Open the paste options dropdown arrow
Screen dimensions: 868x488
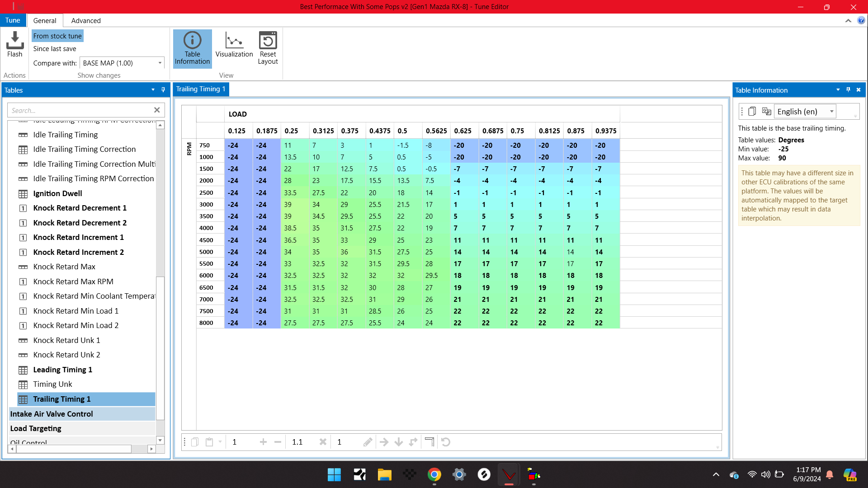point(220,442)
